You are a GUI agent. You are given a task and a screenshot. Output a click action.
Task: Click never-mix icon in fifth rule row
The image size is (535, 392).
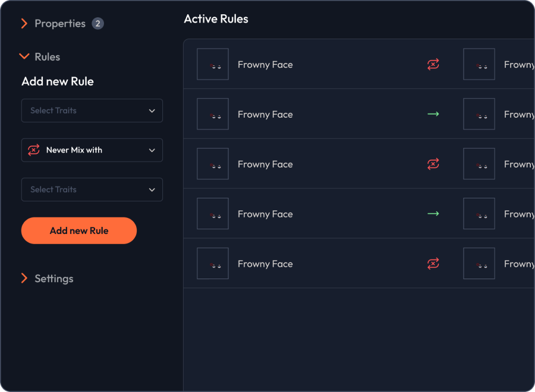coord(433,264)
